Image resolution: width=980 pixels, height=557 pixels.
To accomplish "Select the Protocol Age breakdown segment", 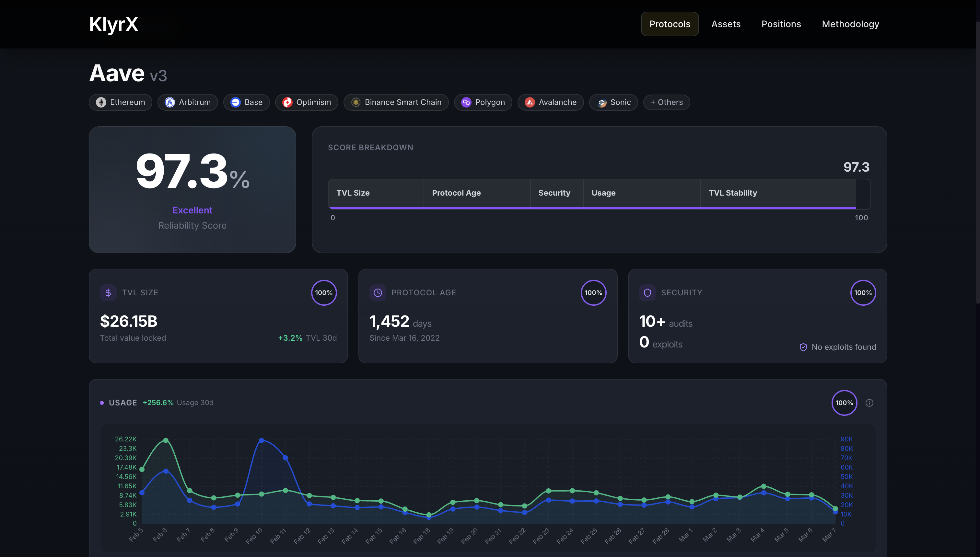I will tap(477, 193).
